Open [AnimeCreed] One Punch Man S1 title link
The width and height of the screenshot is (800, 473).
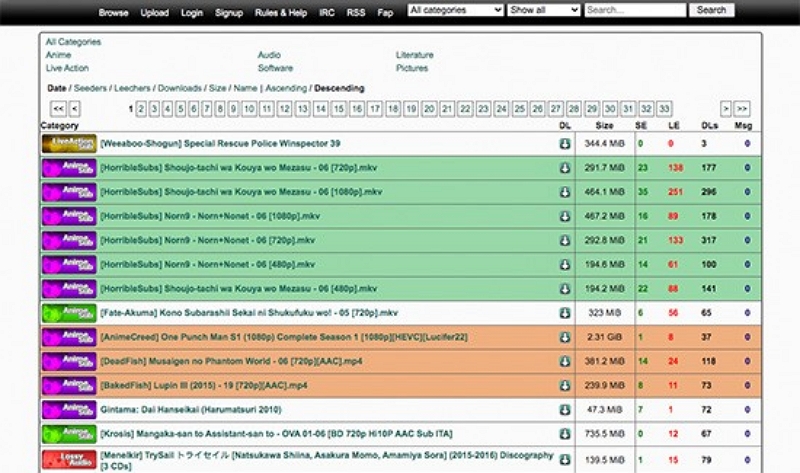pyautogui.click(x=284, y=337)
